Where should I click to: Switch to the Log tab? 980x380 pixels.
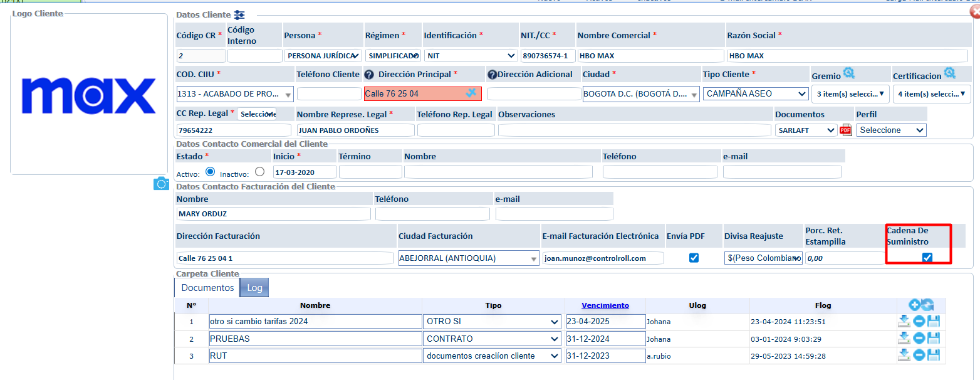(254, 287)
